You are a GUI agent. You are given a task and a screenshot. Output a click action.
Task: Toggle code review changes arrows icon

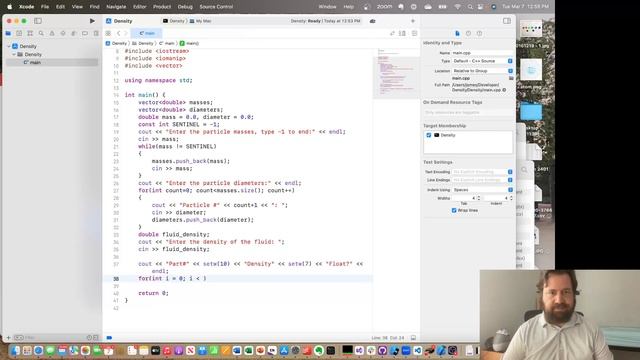(392, 33)
